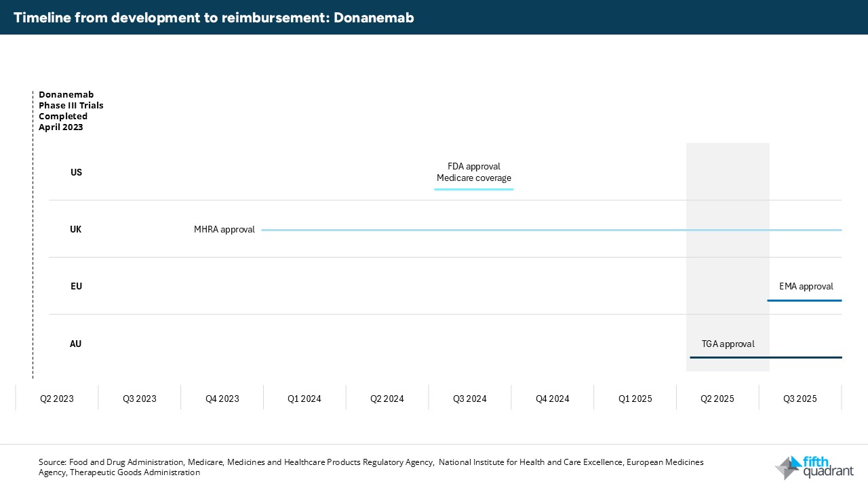This screenshot has height=488, width=868.
Task: Select the EMA approval label
Action: [806, 287]
